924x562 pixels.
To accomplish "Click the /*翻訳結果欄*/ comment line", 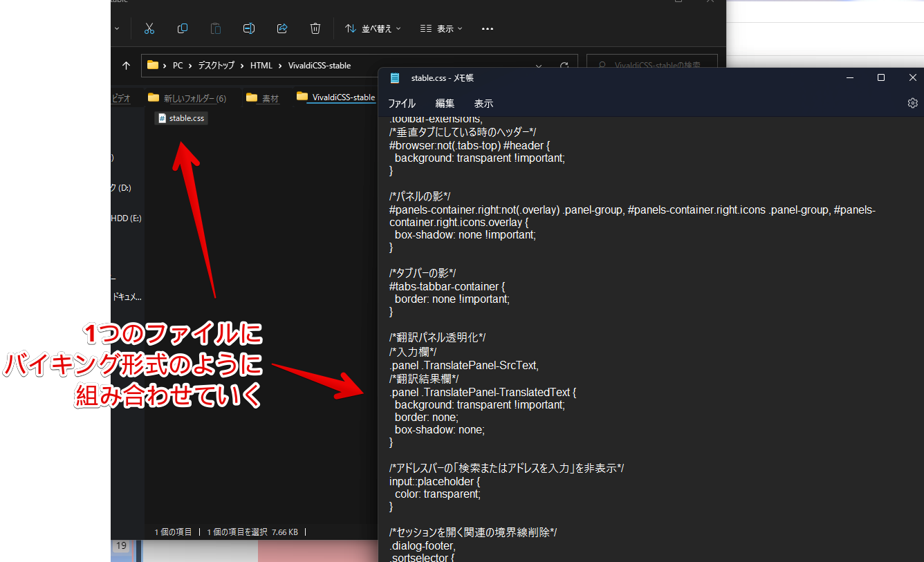I will 424,379.
